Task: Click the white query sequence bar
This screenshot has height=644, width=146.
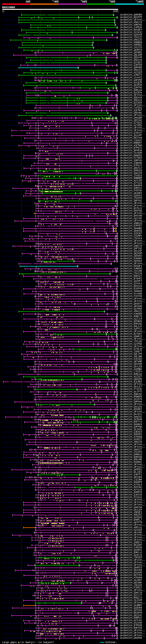Action: pos(60,10)
